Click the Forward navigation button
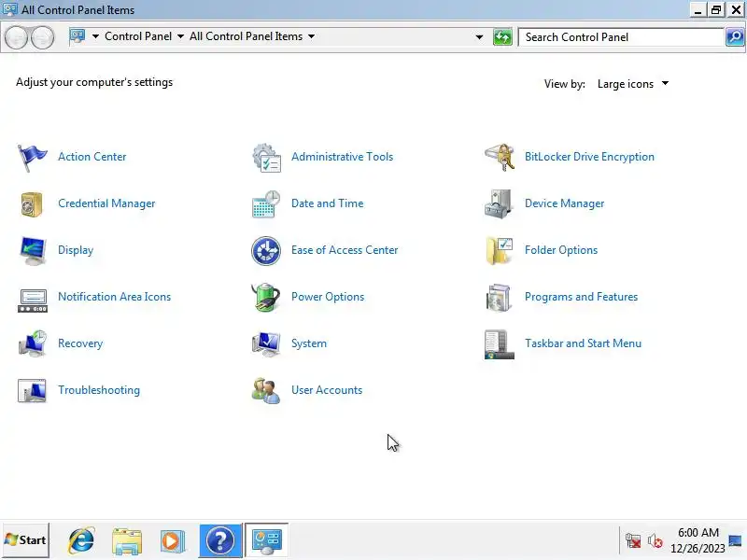Screen dimensions: 747x560 click(42, 37)
